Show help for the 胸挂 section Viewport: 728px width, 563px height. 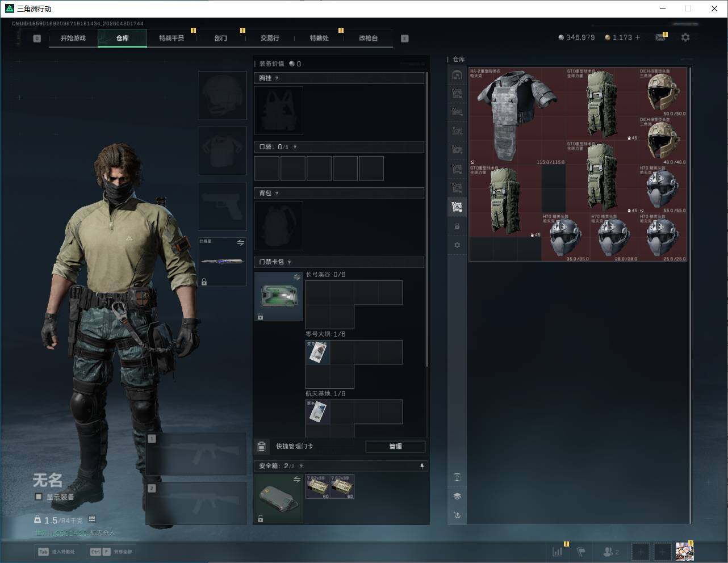point(277,78)
